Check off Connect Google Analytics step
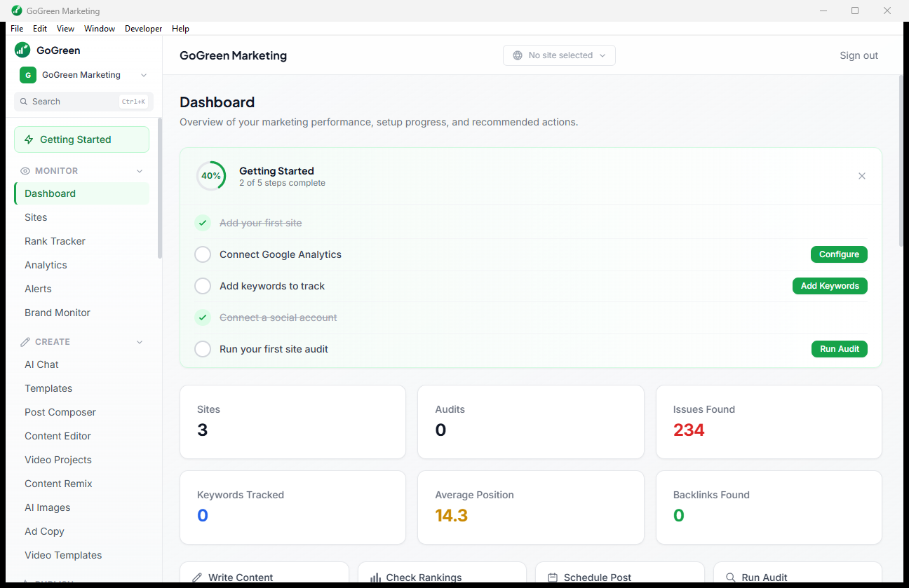This screenshot has height=588, width=909. pos(203,254)
